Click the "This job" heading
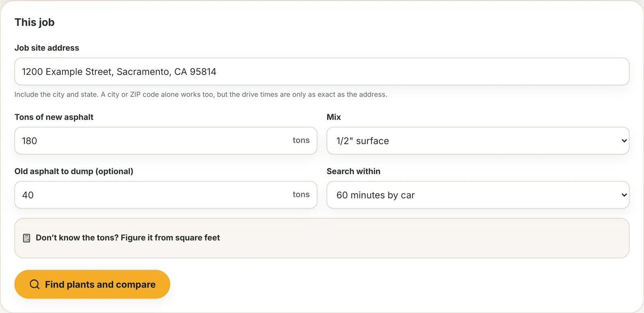 click(35, 22)
